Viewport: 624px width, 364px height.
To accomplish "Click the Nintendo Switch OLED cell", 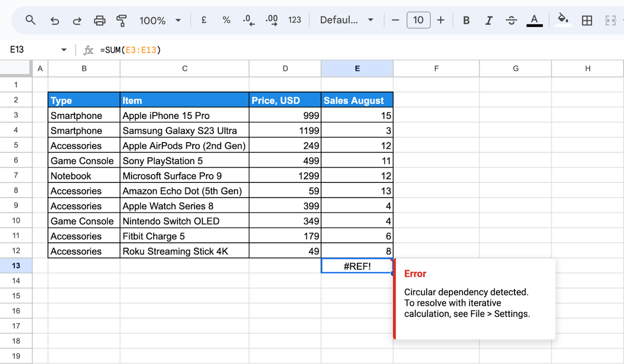I will pyautogui.click(x=185, y=221).
